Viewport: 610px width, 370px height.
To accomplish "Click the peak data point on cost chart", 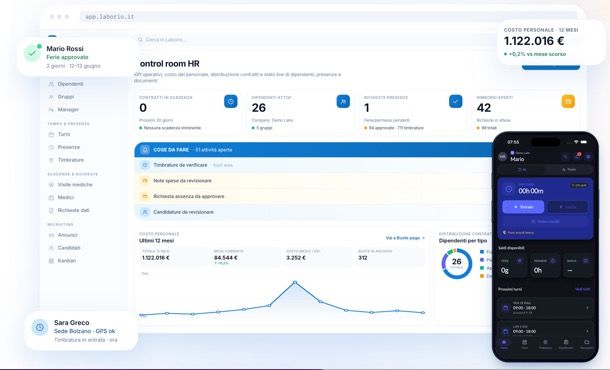I will (x=295, y=282).
